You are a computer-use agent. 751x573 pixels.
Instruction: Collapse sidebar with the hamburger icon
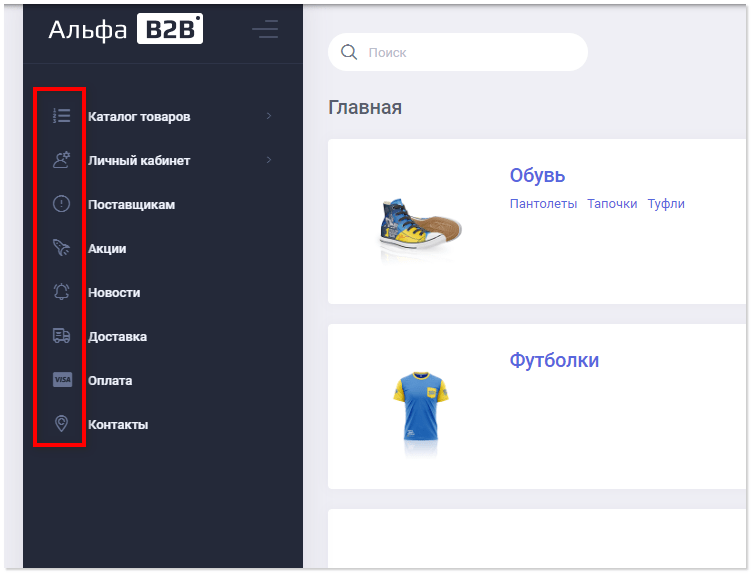coord(265,29)
